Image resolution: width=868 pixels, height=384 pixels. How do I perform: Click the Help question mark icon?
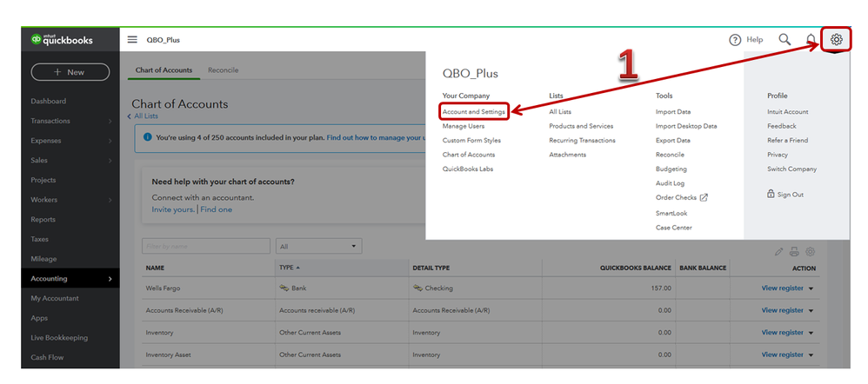pos(735,40)
